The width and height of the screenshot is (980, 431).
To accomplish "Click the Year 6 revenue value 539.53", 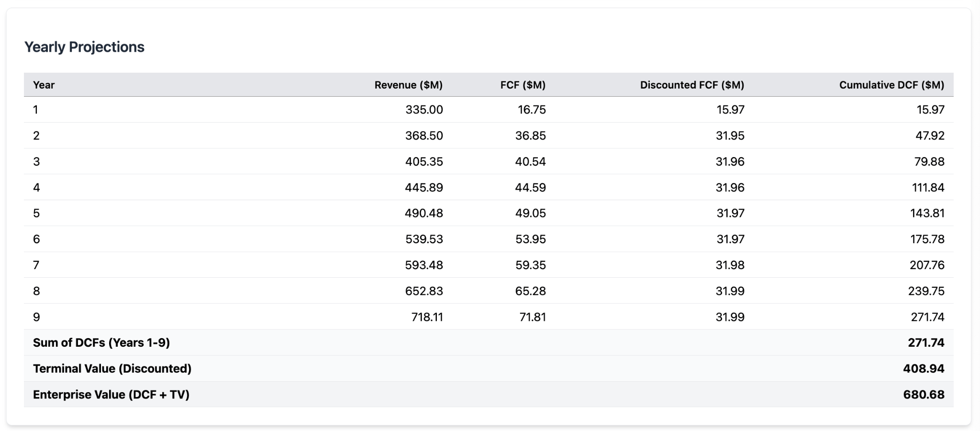I will 424,239.
